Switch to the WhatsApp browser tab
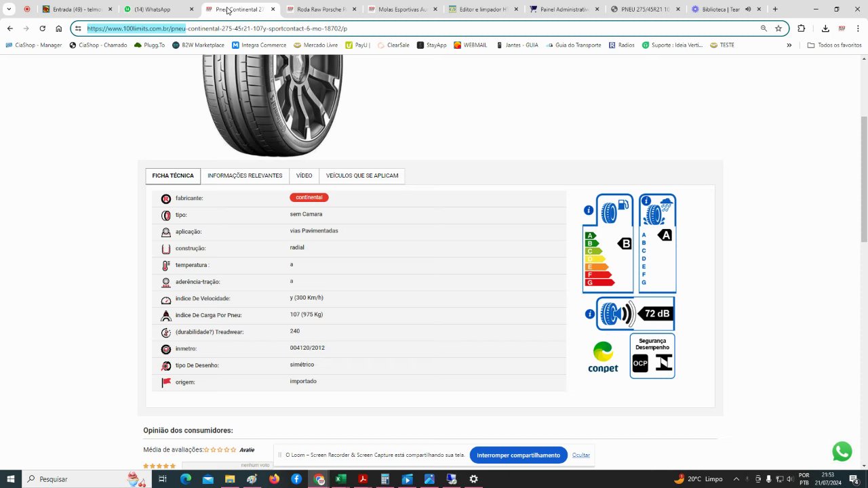Screen dimensions: 868x488 (159, 9)
